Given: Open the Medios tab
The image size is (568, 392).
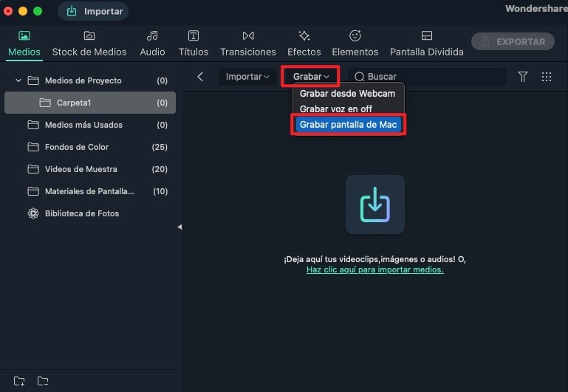Looking at the screenshot, I should tap(24, 44).
